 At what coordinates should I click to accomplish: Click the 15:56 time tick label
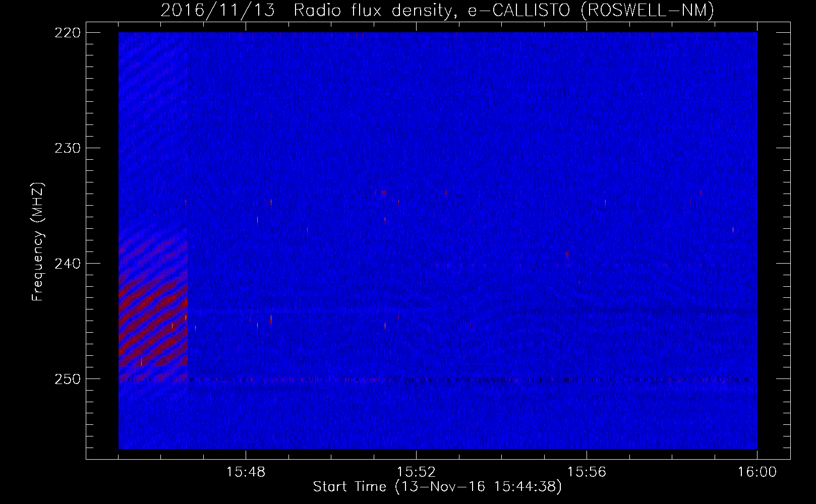pos(587,472)
